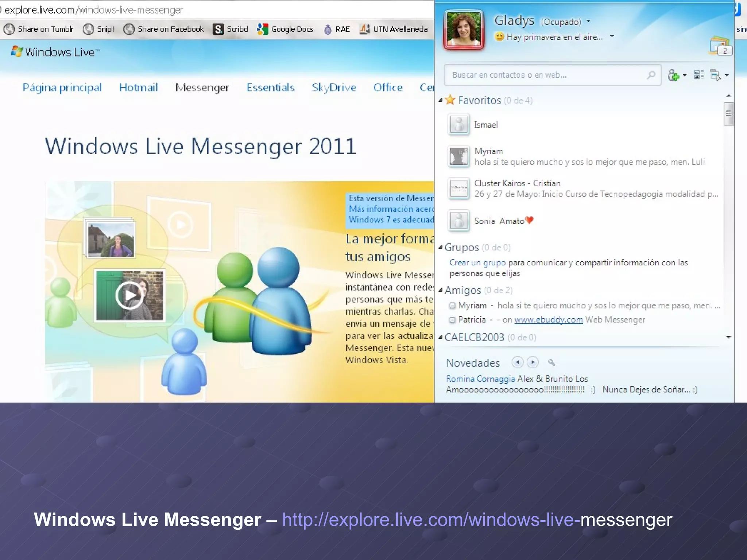
Task: Collapse the Grupos group
Action: [441, 247]
